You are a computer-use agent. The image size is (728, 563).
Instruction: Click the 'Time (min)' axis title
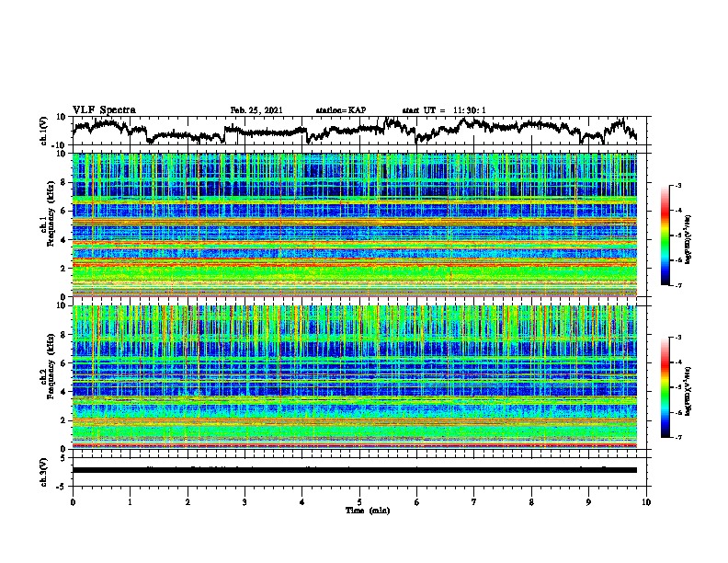coord(368,511)
